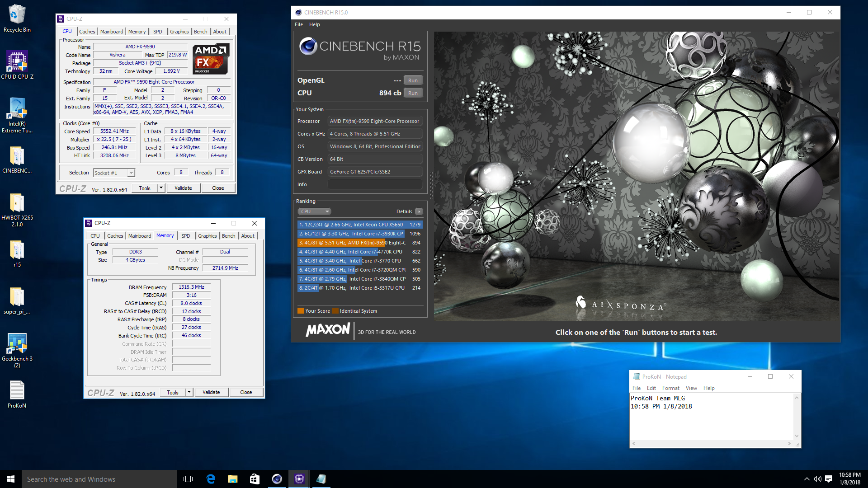Open Intel Extreme Tuning desktop shortcut
Image resolution: width=868 pixels, height=488 pixels.
pos(17,115)
